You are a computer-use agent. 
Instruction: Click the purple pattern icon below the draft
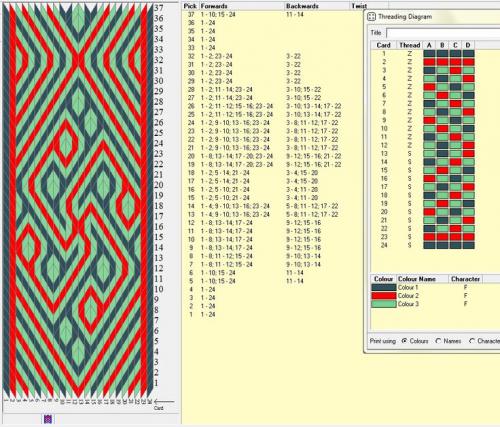pyautogui.click(x=48, y=419)
